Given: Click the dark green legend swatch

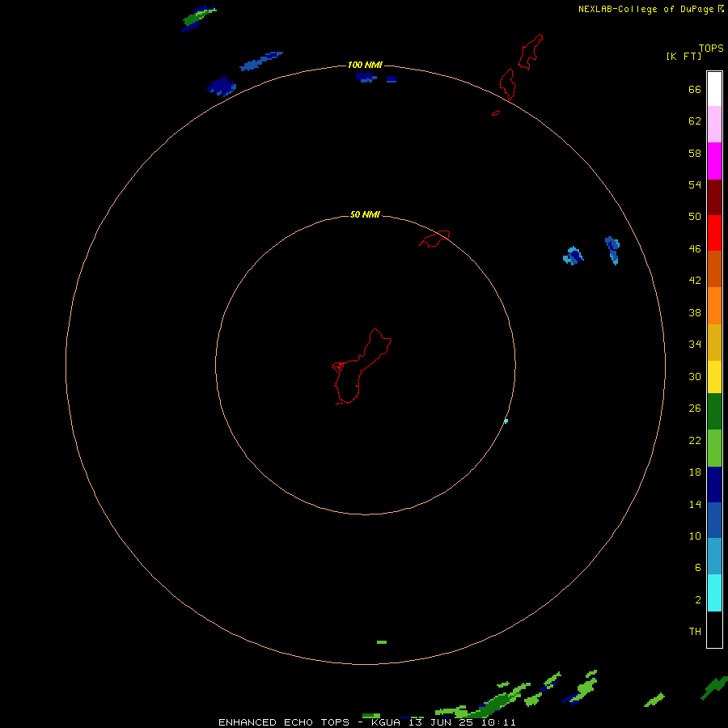Looking at the screenshot, I should 714,412.
